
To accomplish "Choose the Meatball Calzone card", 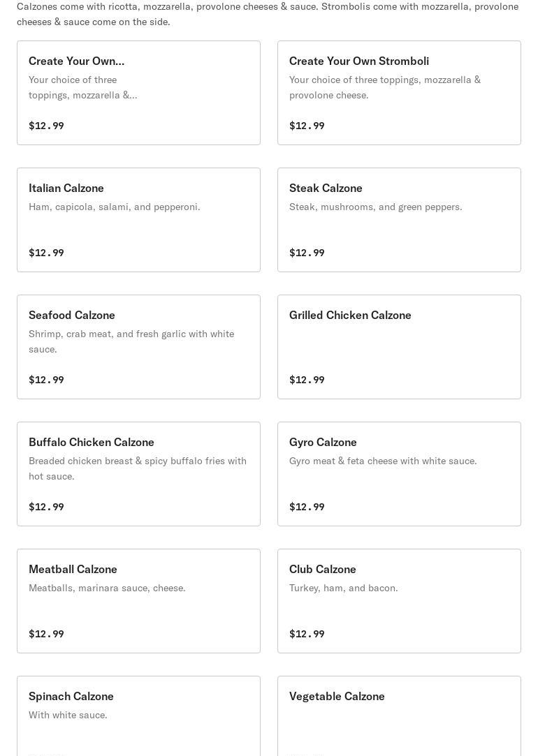I will pyautogui.click(x=138, y=601).
